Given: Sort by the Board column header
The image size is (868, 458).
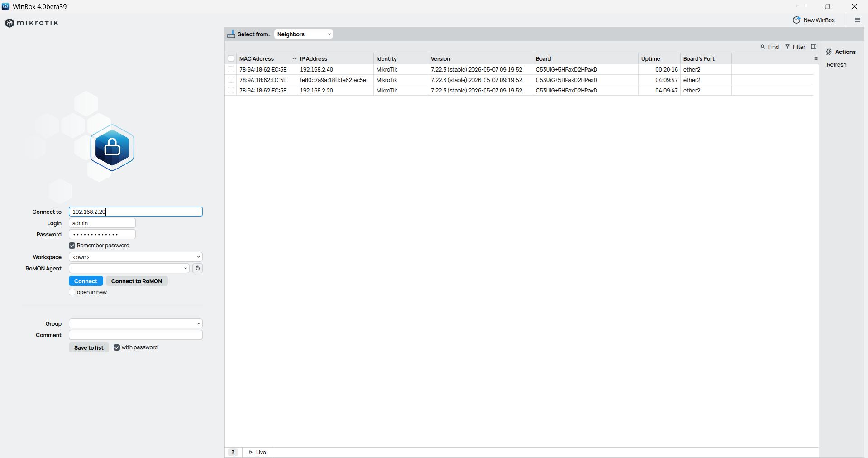Looking at the screenshot, I should tap(586, 58).
